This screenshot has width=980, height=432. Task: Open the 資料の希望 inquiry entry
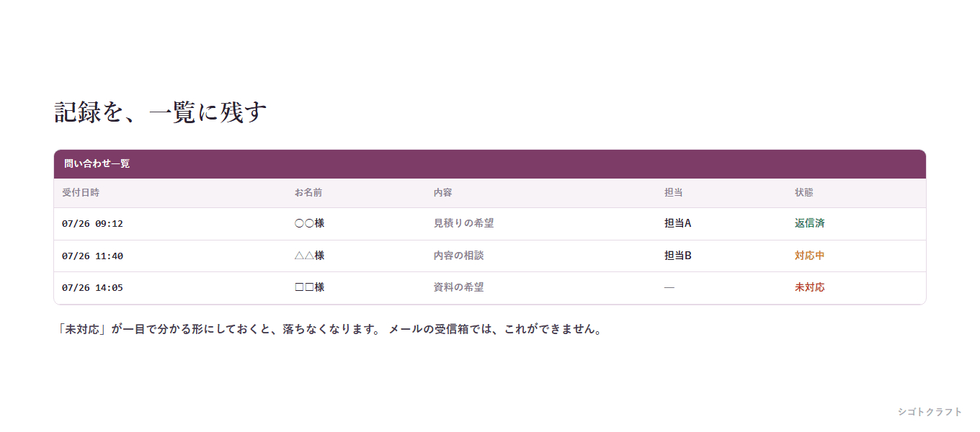coord(458,287)
